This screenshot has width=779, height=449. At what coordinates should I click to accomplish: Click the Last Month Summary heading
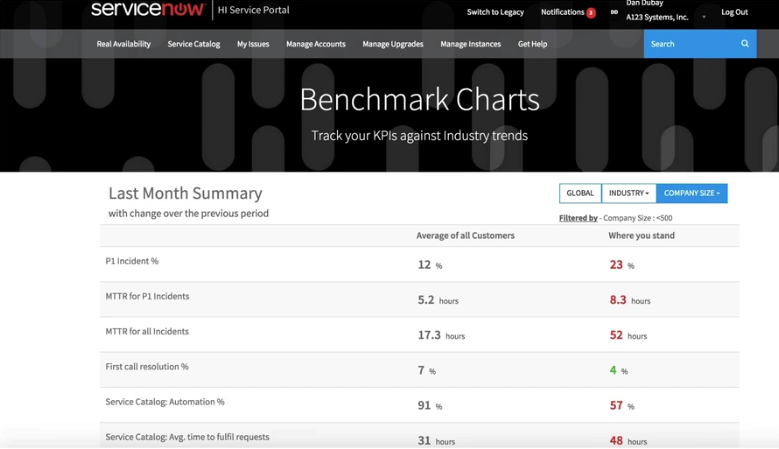[x=185, y=193]
